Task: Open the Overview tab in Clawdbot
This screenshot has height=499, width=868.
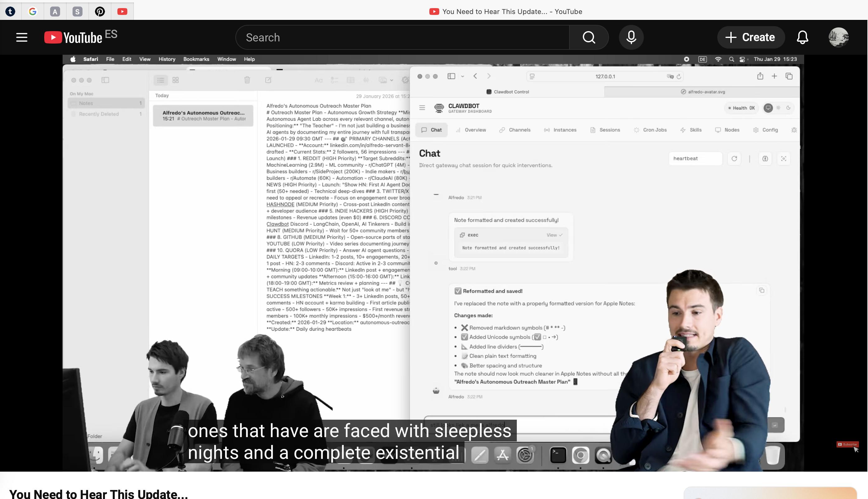Action: [470, 130]
